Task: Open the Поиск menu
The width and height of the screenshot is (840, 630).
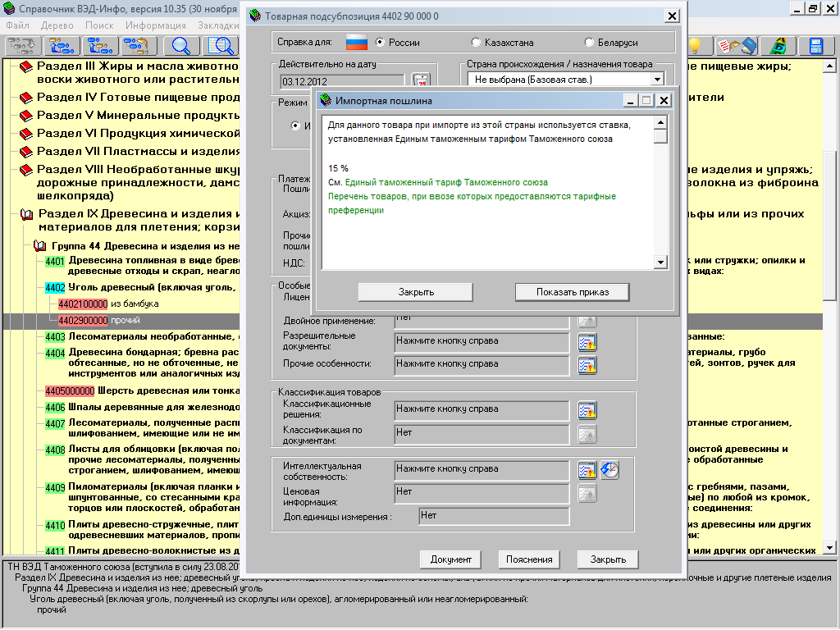Action: [99, 25]
